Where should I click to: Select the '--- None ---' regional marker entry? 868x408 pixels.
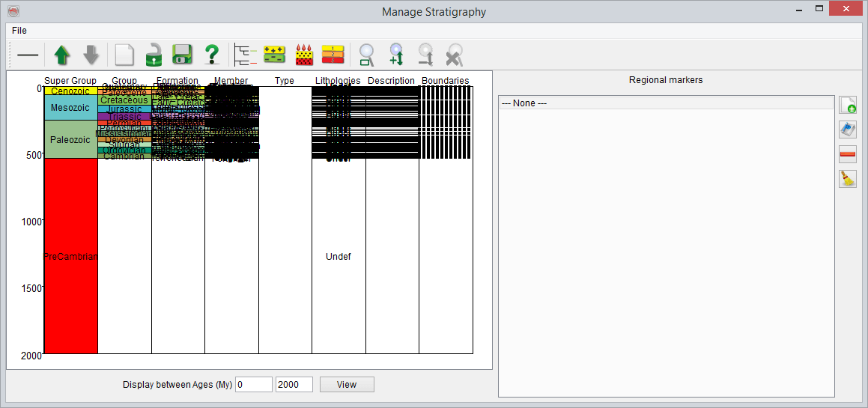665,103
